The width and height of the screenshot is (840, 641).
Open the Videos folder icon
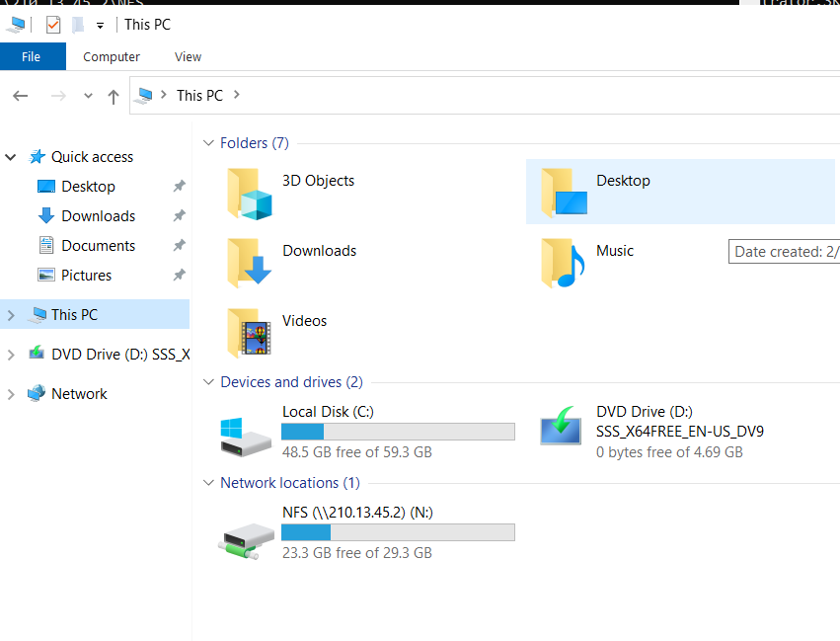coord(249,333)
